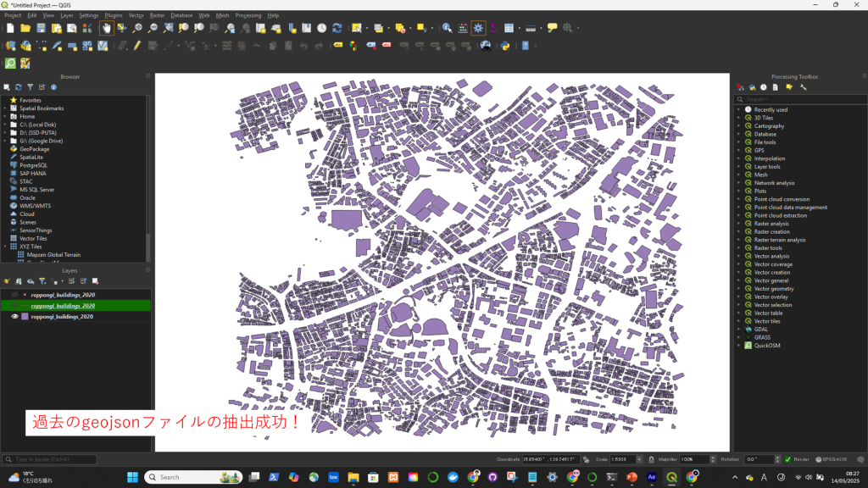Viewport: 868px width, 488px height.
Task: Enable the Render checkbox in status bar
Action: tap(788, 459)
